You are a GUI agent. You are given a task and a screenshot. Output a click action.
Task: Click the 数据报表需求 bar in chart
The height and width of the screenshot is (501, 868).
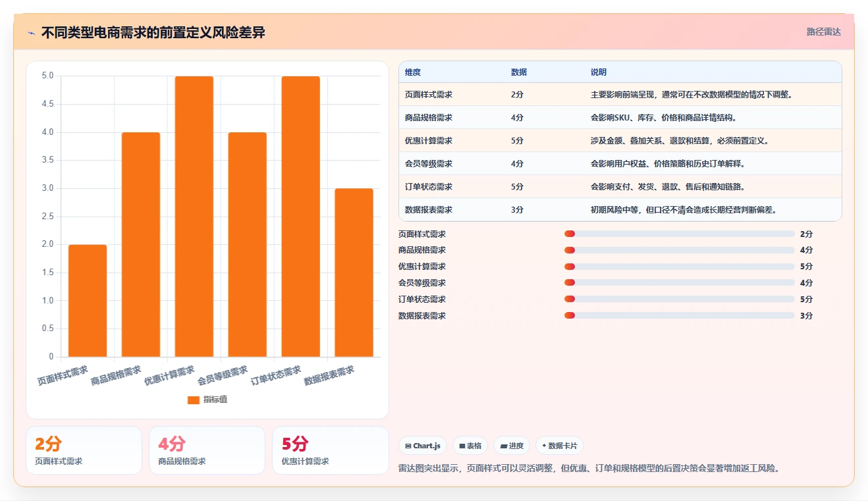coord(354,273)
